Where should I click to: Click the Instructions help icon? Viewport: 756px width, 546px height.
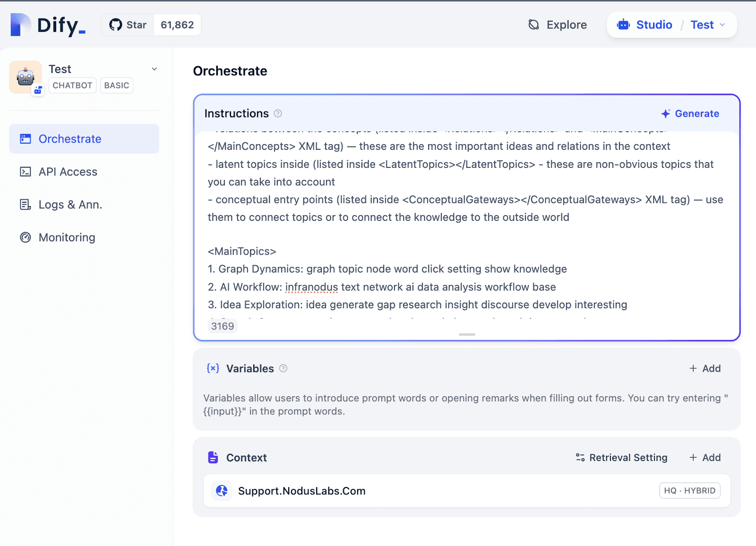[x=278, y=113]
